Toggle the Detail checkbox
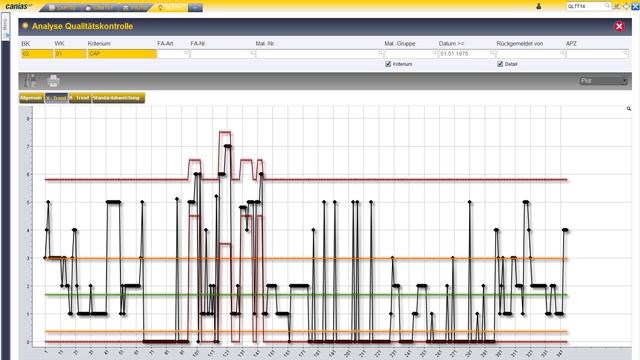The height and width of the screenshot is (360, 640). coord(500,64)
